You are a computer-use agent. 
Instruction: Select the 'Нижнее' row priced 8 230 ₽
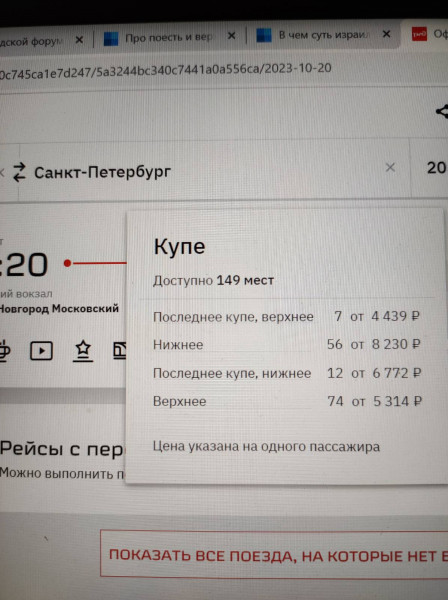(x=287, y=344)
